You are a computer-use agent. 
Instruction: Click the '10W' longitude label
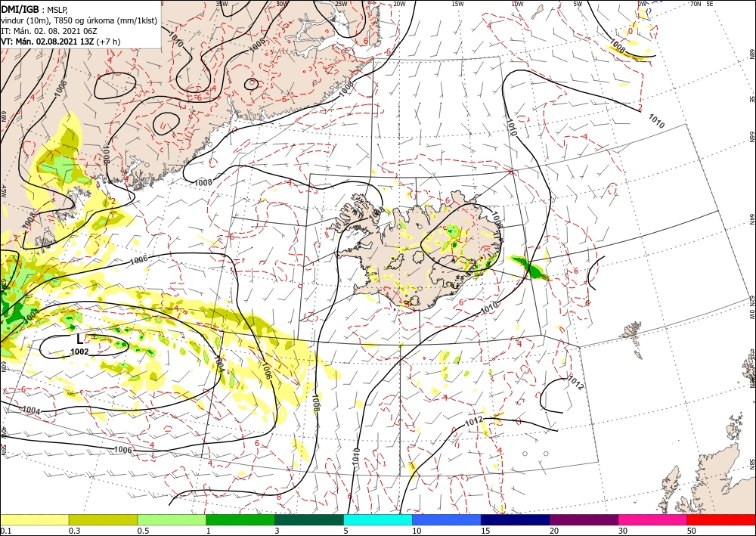coord(517,4)
